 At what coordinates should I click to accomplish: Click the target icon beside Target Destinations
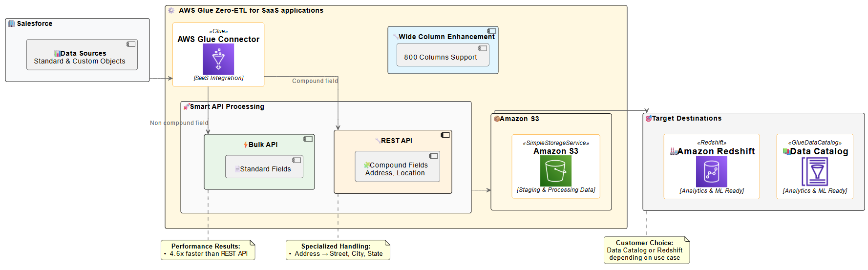[x=649, y=118]
